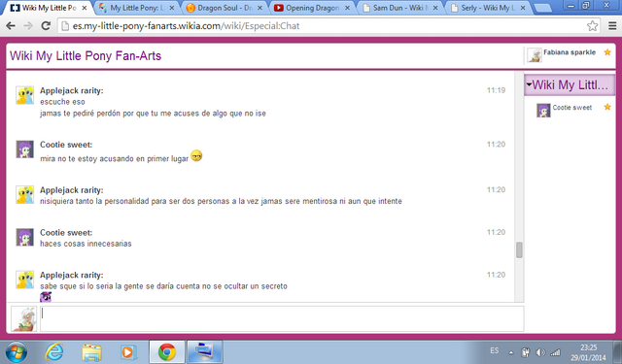Image resolution: width=622 pixels, height=364 pixels.
Task: Click the text 'haces cosas innecesarias'
Action: tap(86, 244)
